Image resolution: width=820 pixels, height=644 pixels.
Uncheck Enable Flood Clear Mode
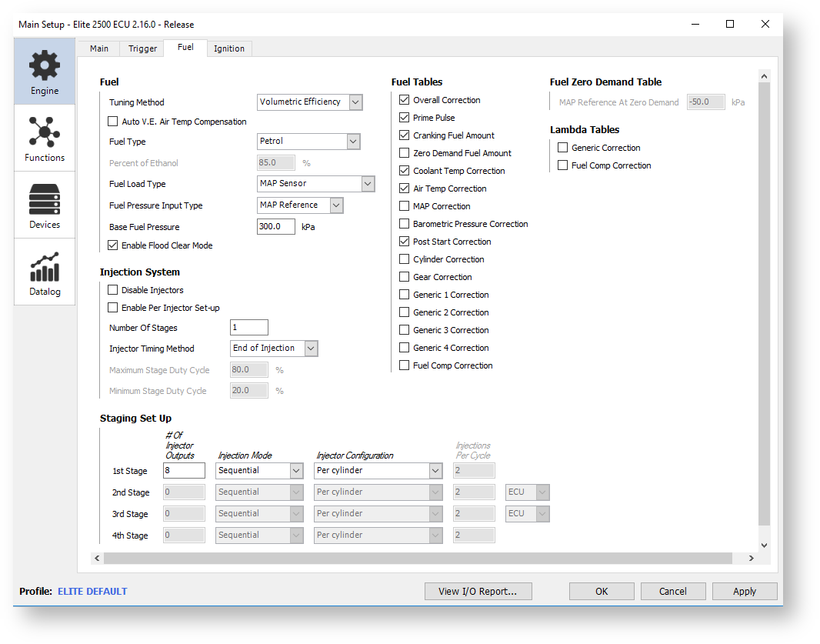pyautogui.click(x=112, y=245)
